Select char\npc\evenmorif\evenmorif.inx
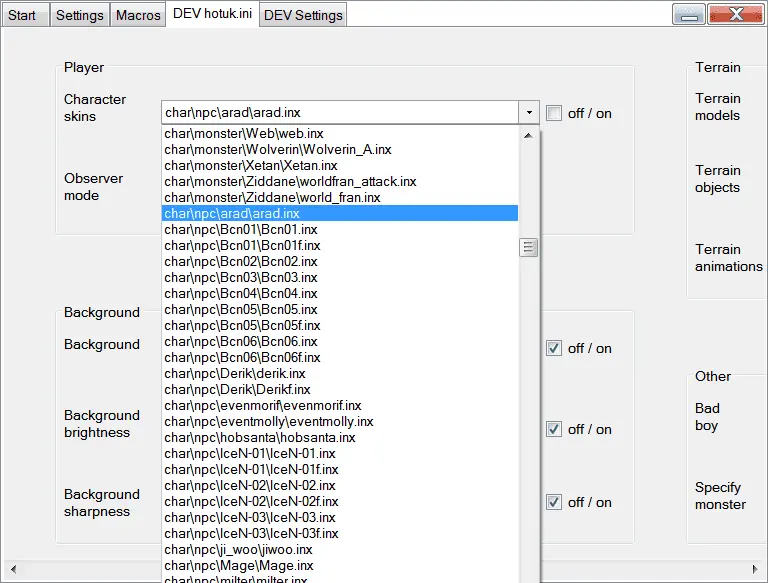 [340, 406]
